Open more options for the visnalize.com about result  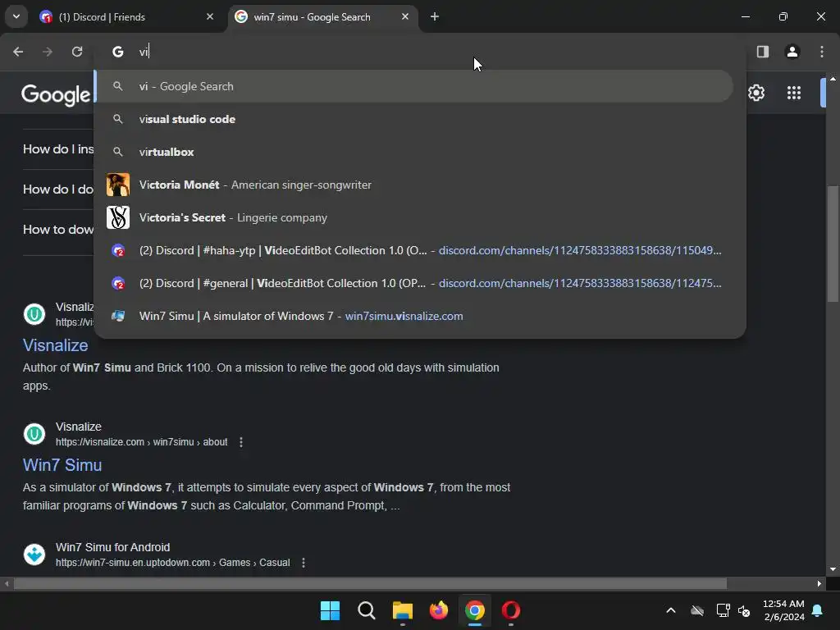click(x=241, y=442)
